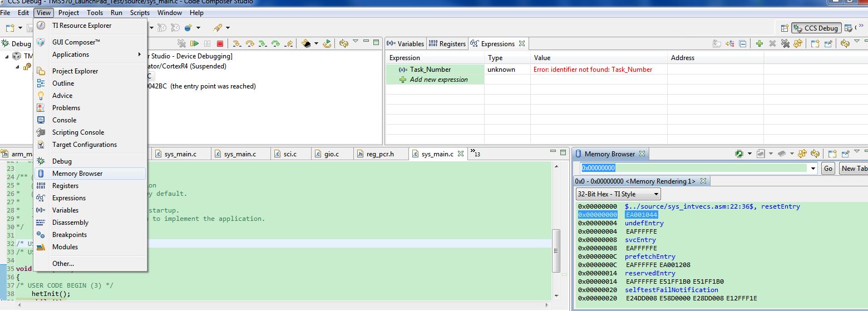Open Modules from the View menu
Image resolution: width=868 pixels, height=311 pixels.
pos(90,247)
